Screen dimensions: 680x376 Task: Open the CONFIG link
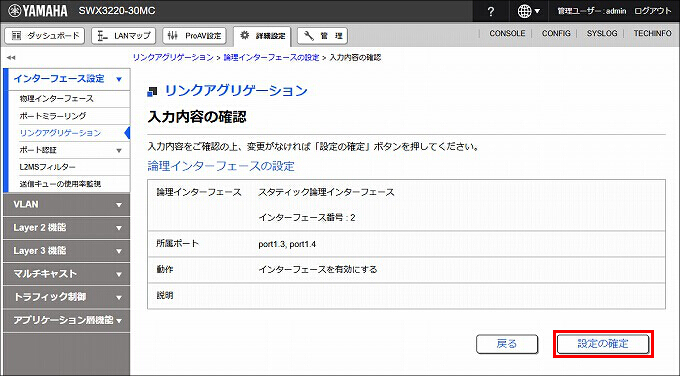coord(556,33)
